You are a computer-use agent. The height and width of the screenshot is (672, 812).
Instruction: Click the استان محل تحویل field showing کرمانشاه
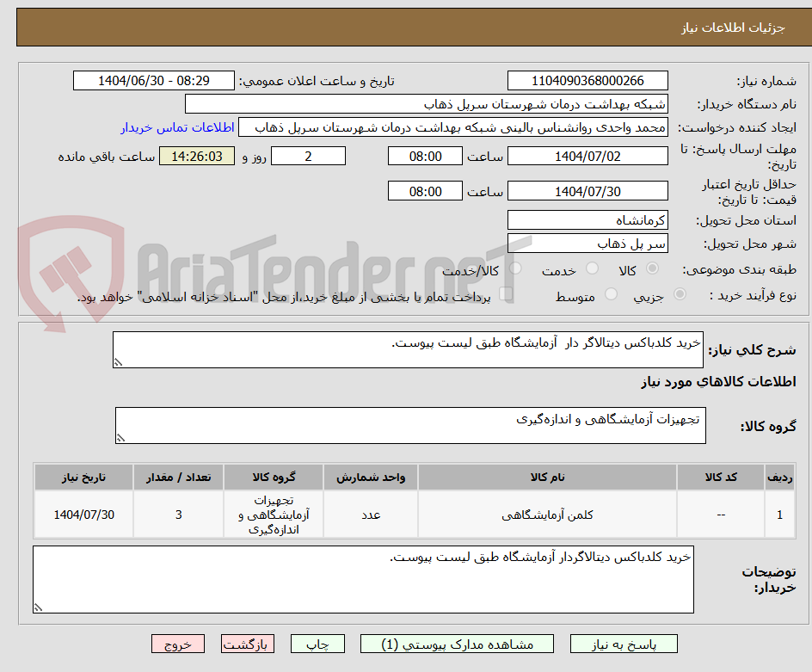click(587, 220)
